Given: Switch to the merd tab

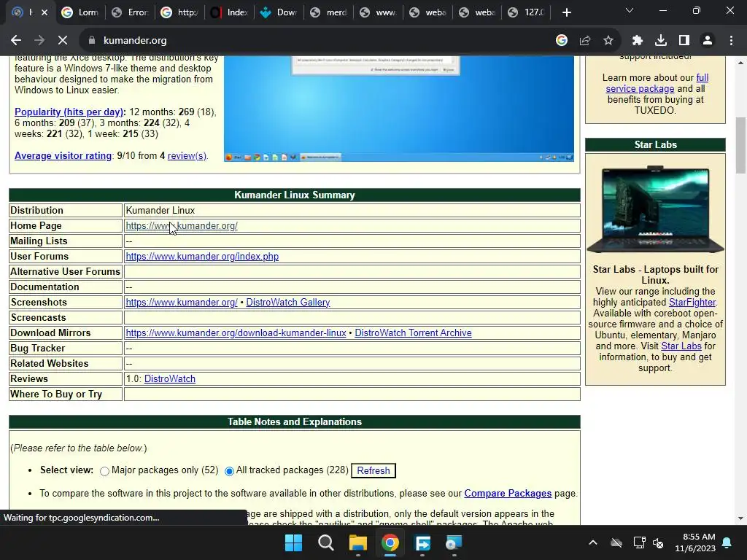Looking at the screenshot, I should coord(328,12).
